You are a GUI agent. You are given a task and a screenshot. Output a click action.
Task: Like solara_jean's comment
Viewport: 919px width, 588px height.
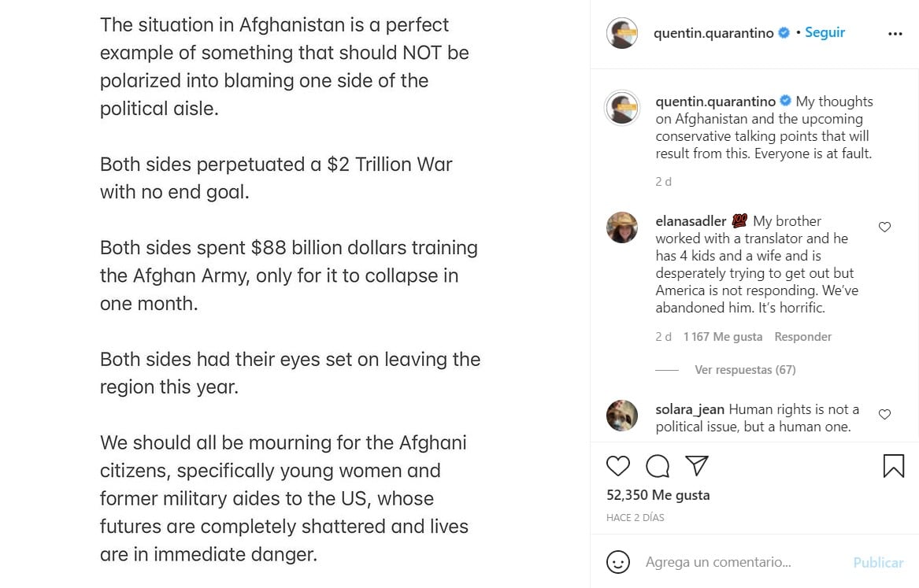(884, 415)
